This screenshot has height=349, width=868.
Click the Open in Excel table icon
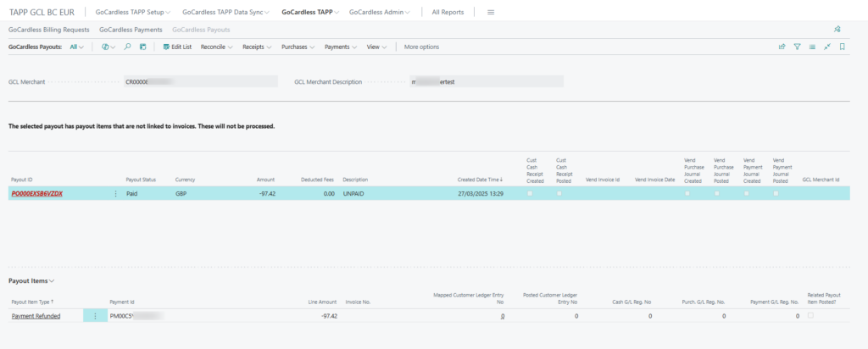click(142, 47)
